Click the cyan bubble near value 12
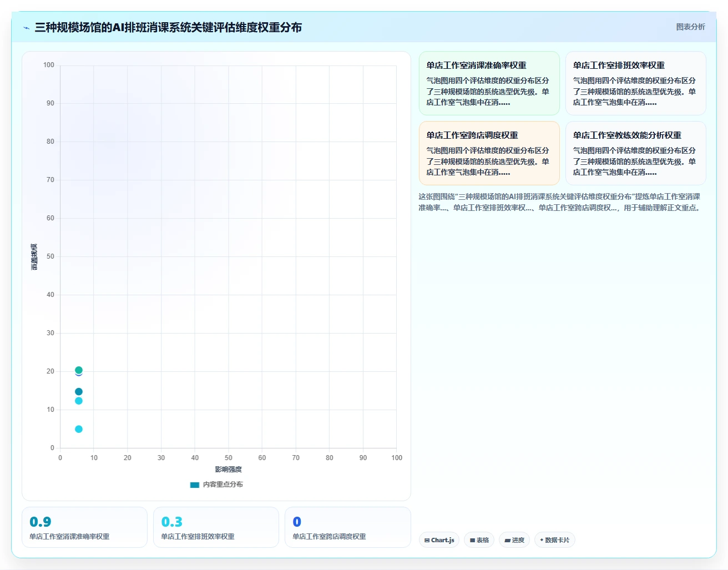This screenshot has height=570, width=728. pyautogui.click(x=79, y=401)
